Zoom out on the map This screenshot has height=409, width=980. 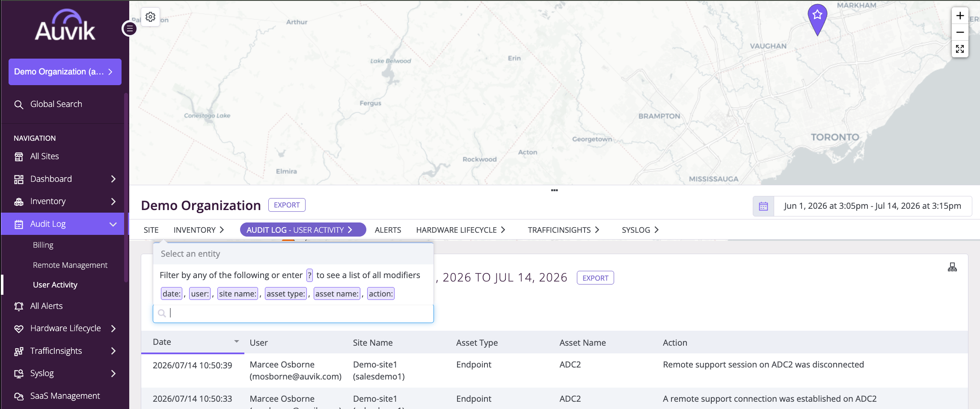point(960,32)
